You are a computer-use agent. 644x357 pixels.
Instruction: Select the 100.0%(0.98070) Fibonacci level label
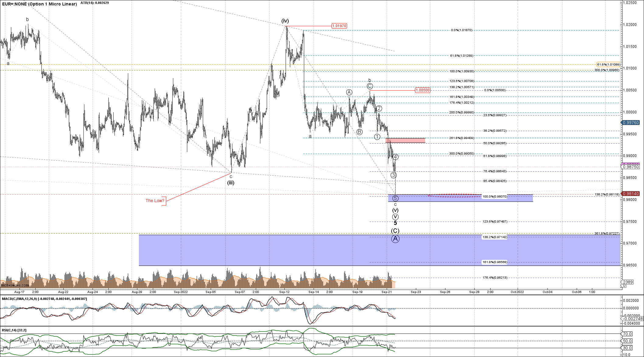pyautogui.click(x=495, y=197)
